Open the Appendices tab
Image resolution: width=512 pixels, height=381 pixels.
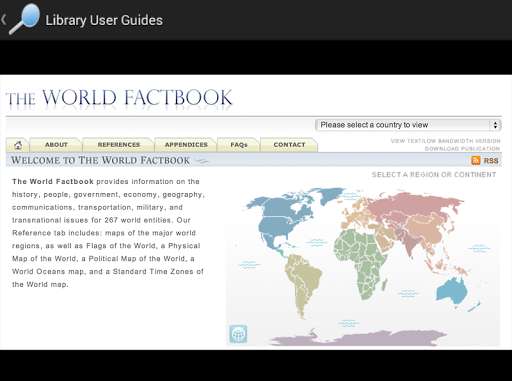tap(186, 145)
